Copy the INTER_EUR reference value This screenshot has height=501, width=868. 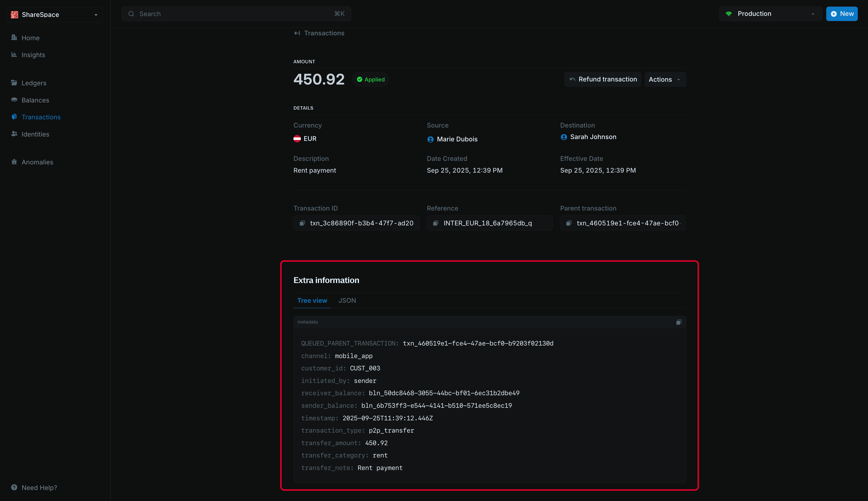pyautogui.click(x=435, y=223)
